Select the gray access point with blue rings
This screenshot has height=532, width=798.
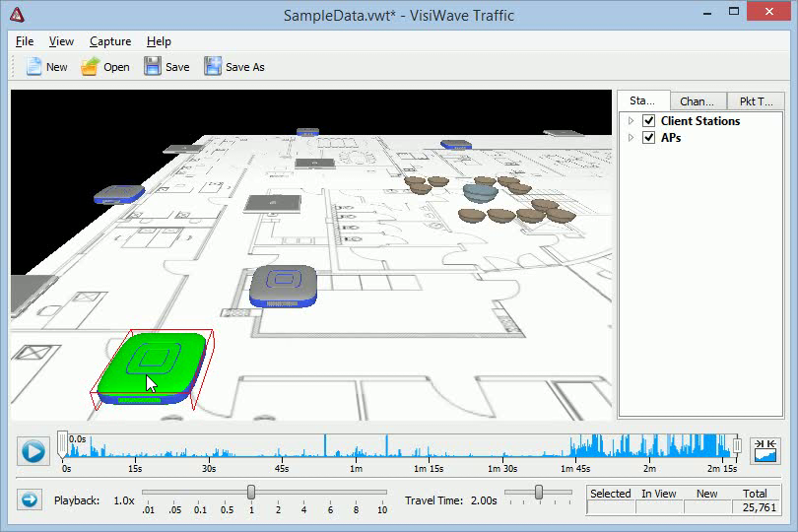(x=283, y=286)
